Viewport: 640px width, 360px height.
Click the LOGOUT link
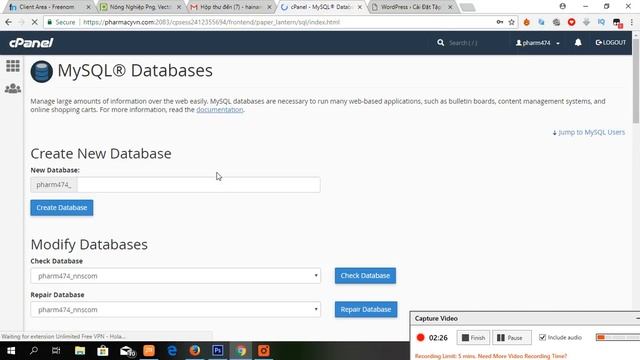coord(611,42)
